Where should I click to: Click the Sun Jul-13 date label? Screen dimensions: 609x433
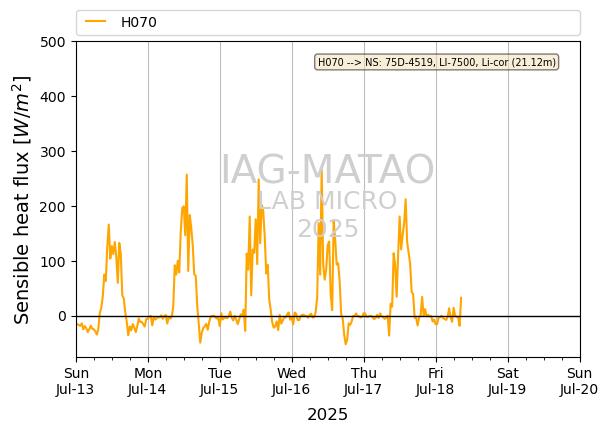click(x=76, y=381)
